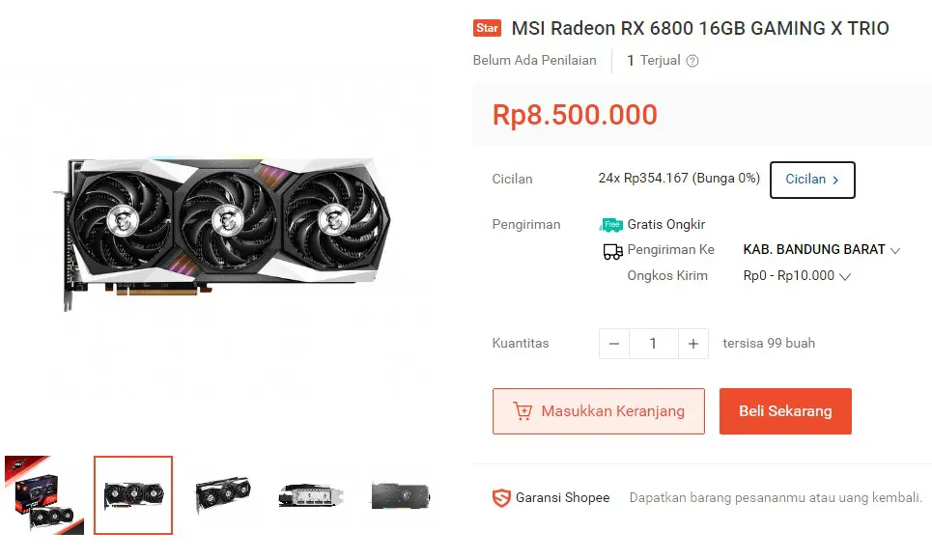Select the boxed product thumbnail

tap(44, 495)
